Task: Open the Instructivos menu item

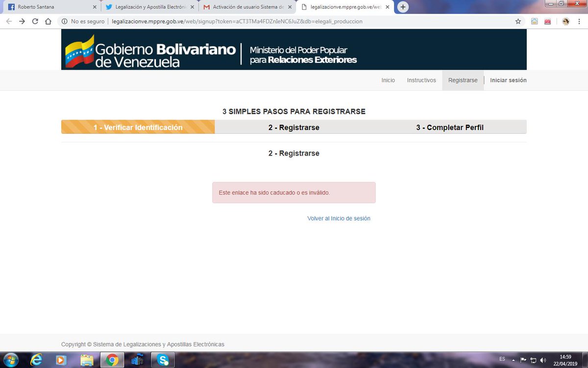Action: (421, 80)
